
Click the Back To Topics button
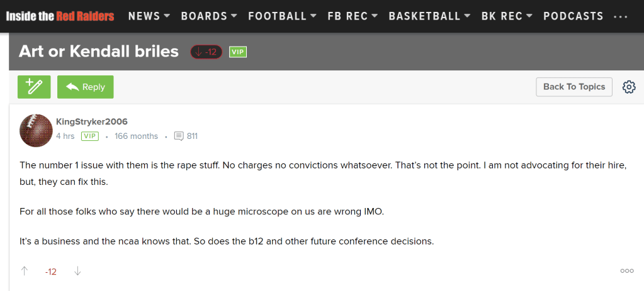tap(573, 87)
